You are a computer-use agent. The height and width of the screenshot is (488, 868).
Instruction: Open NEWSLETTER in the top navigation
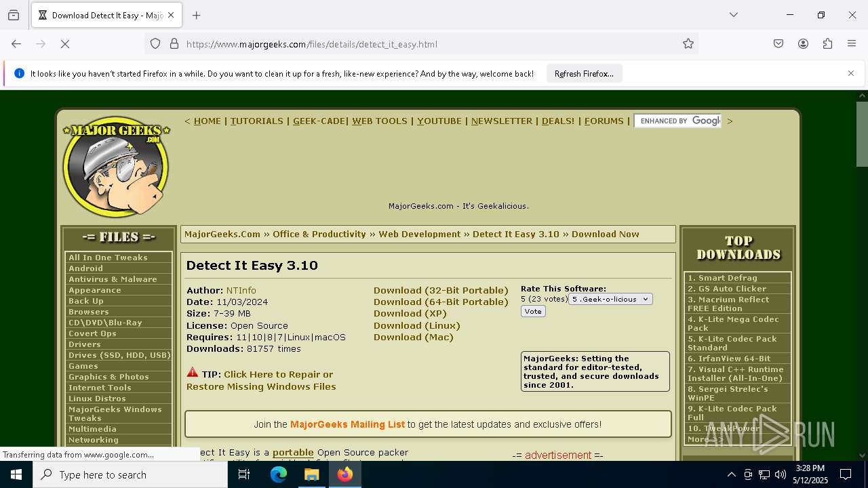click(x=502, y=121)
